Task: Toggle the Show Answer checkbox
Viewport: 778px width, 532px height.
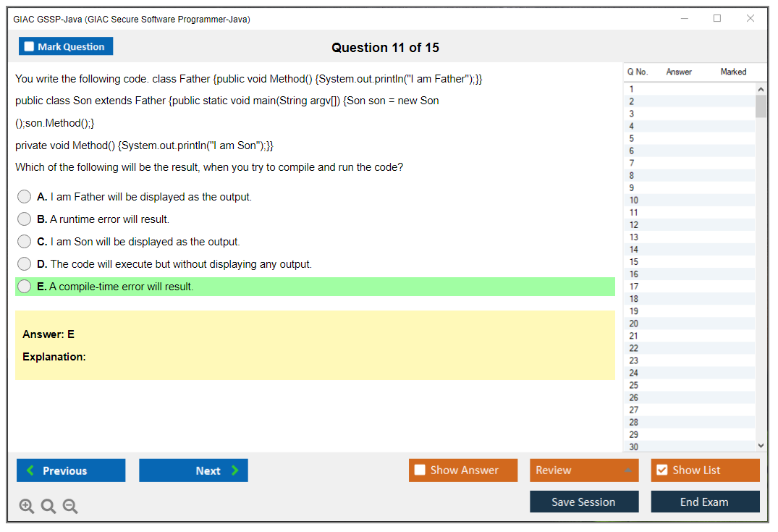Action: coord(420,470)
